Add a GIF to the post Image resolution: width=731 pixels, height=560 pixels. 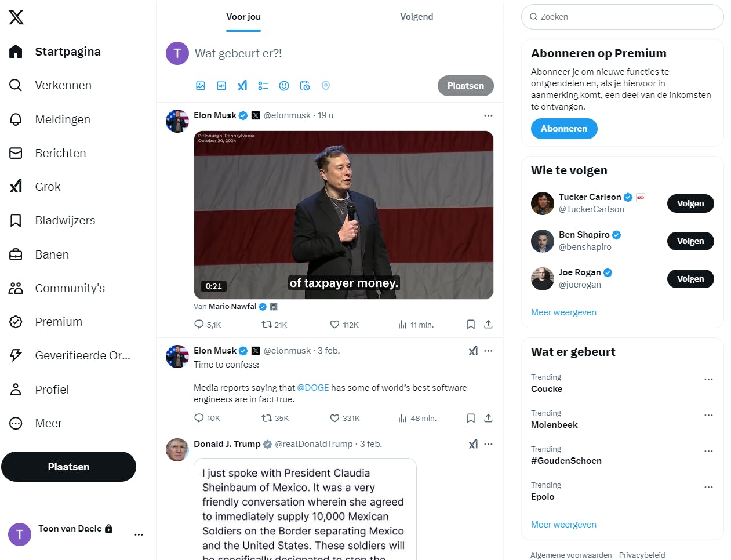tap(221, 86)
